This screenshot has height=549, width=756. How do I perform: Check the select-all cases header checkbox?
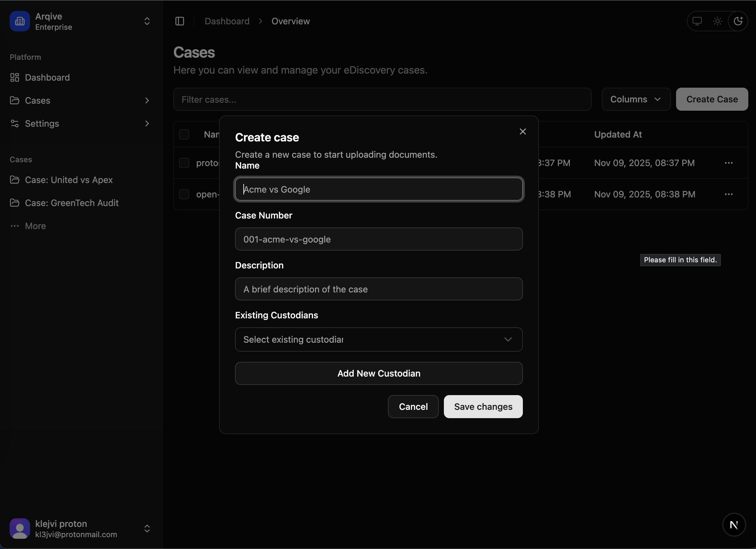point(184,134)
